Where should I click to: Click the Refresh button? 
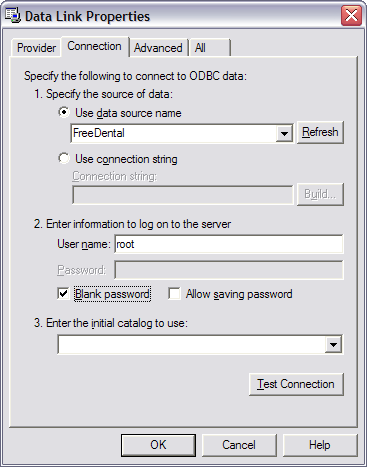click(320, 132)
